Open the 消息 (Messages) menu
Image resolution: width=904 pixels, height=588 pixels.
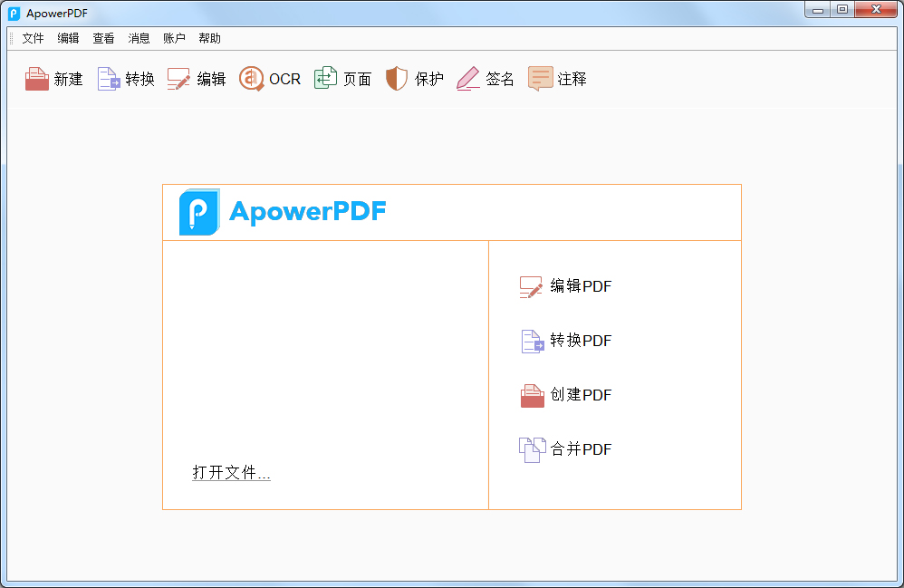(x=139, y=38)
